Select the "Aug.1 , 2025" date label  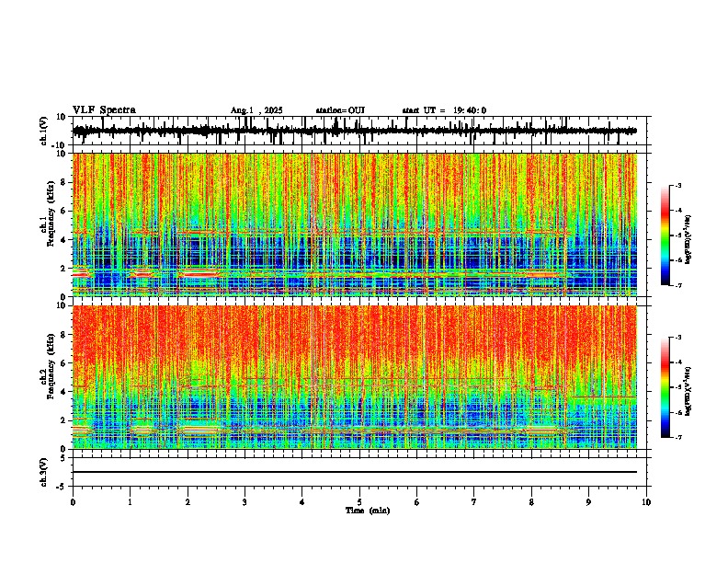256,110
